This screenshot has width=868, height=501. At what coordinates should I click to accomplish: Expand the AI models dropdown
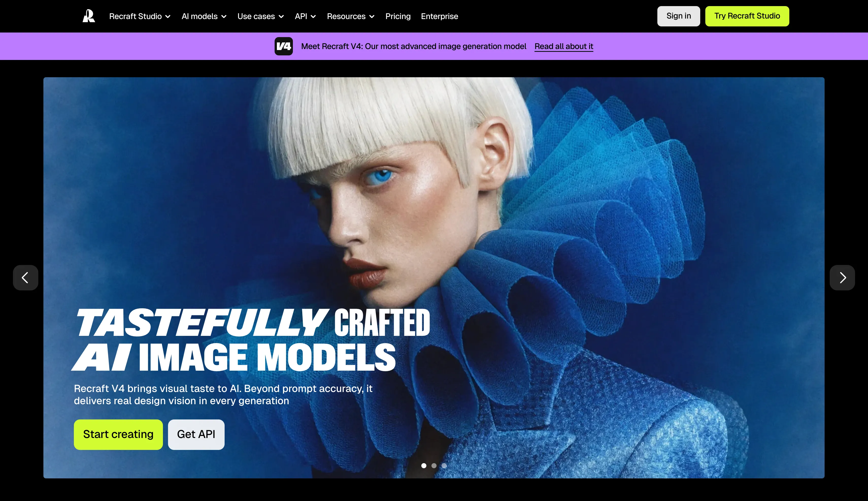(204, 16)
